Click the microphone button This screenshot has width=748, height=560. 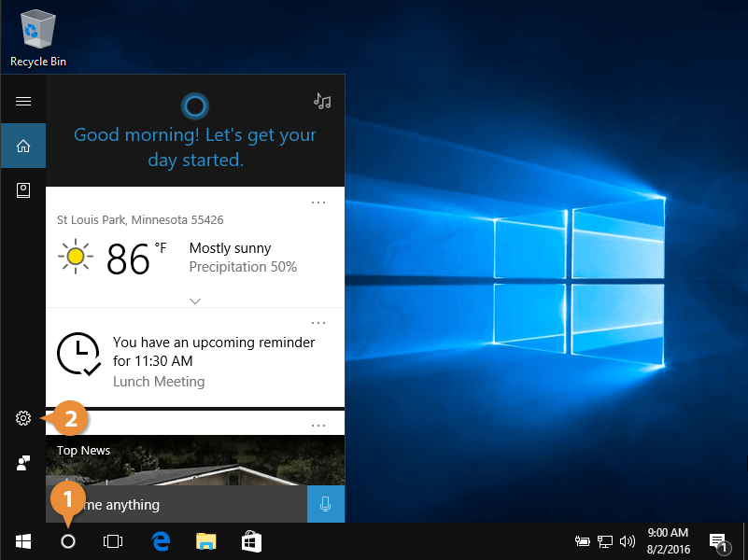(x=325, y=504)
